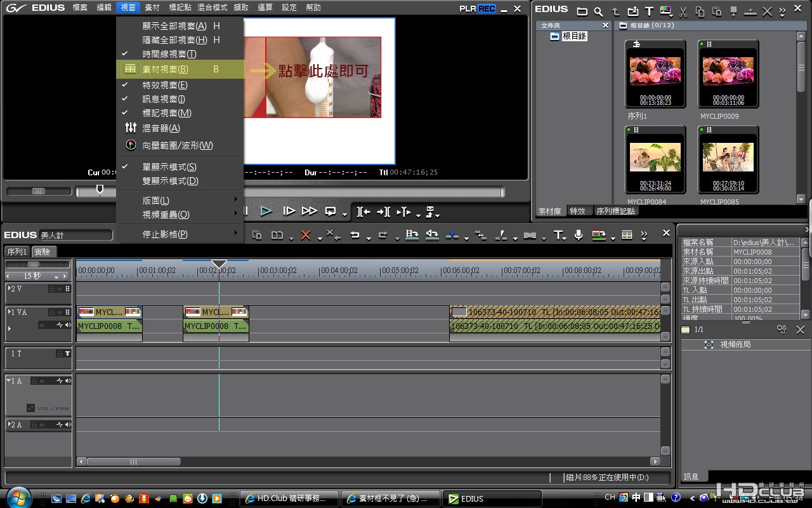The width and height of the screenshot is (812, 508).
Task: Toggle waveform display on 1 VA track
Action: coord(60,325)
